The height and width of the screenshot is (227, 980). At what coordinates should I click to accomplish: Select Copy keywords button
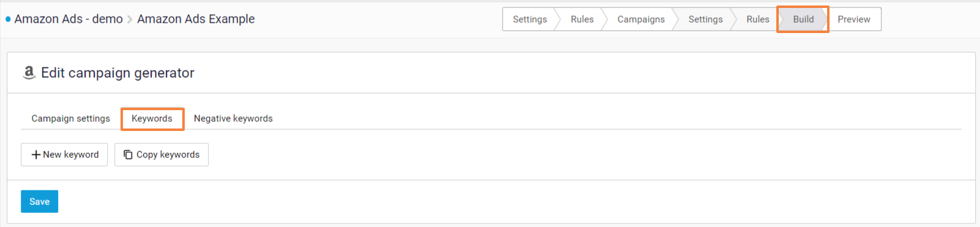click(161, 155)
